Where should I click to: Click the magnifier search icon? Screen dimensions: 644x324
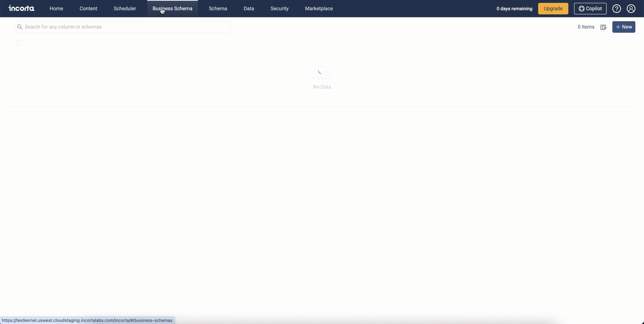coord(20,27)
